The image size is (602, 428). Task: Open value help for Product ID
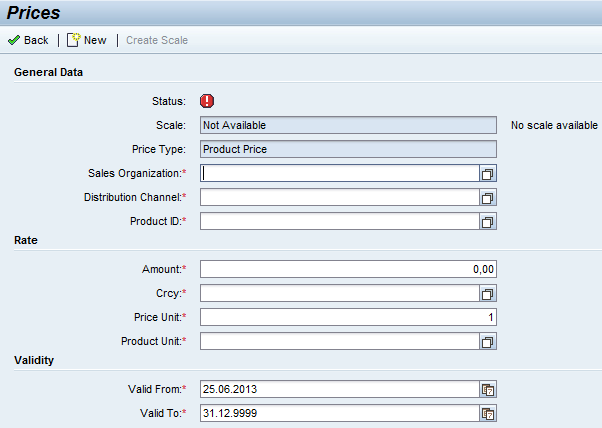[488, 221]
